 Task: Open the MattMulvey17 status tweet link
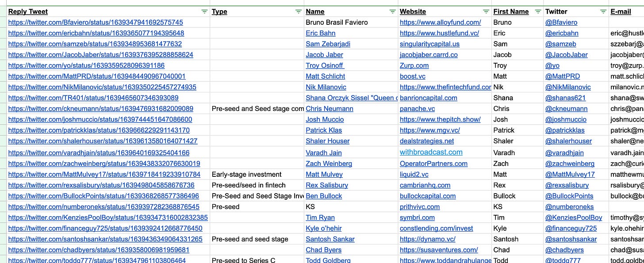pyautogui.click(x=104, y=175)
